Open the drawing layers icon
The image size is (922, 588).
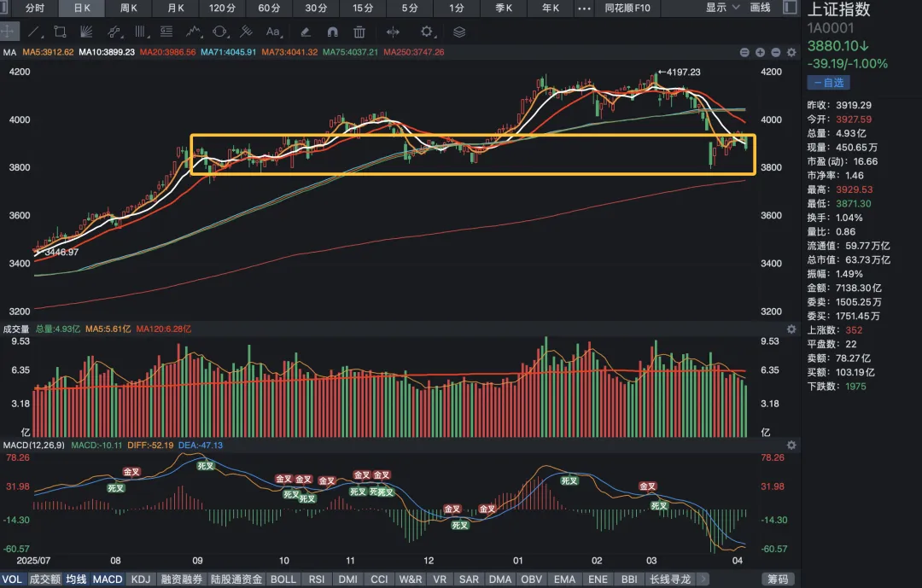point(459,32)
